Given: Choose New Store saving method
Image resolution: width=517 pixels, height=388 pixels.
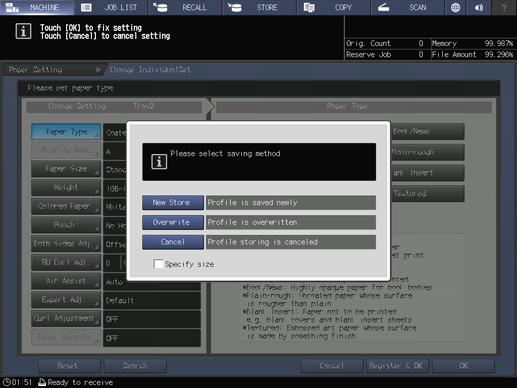Looking at the screenshot, I should point(173,203).
